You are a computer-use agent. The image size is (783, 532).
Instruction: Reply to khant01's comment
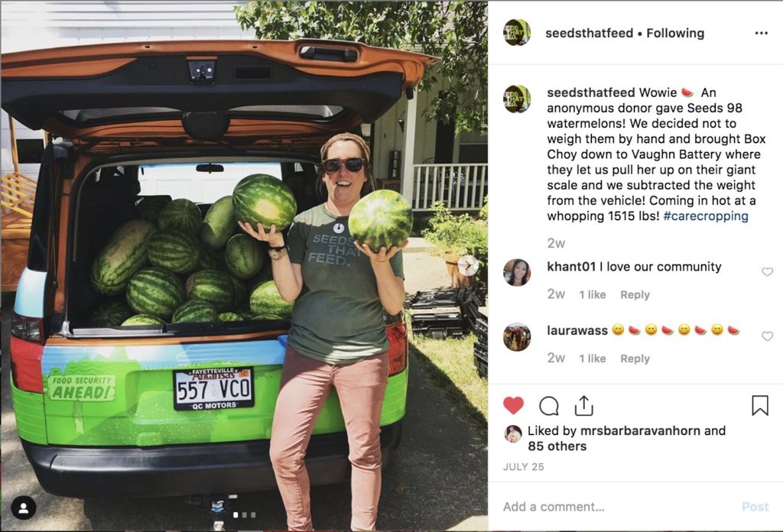coord(635,295)
